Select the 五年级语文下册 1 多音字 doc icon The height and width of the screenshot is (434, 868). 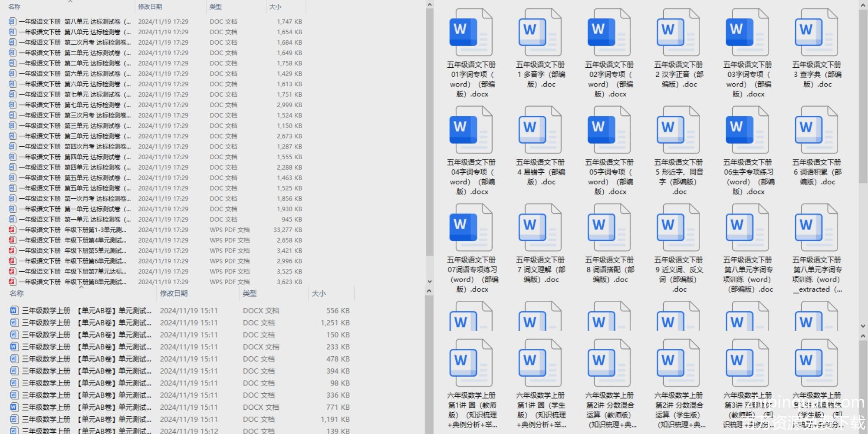[x=539, y=33]
